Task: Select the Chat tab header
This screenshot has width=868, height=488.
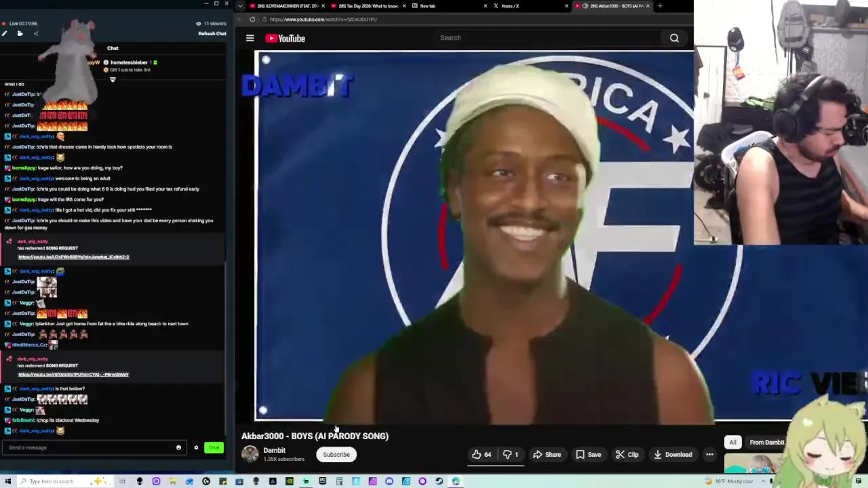Action: [x=113, y=48]
